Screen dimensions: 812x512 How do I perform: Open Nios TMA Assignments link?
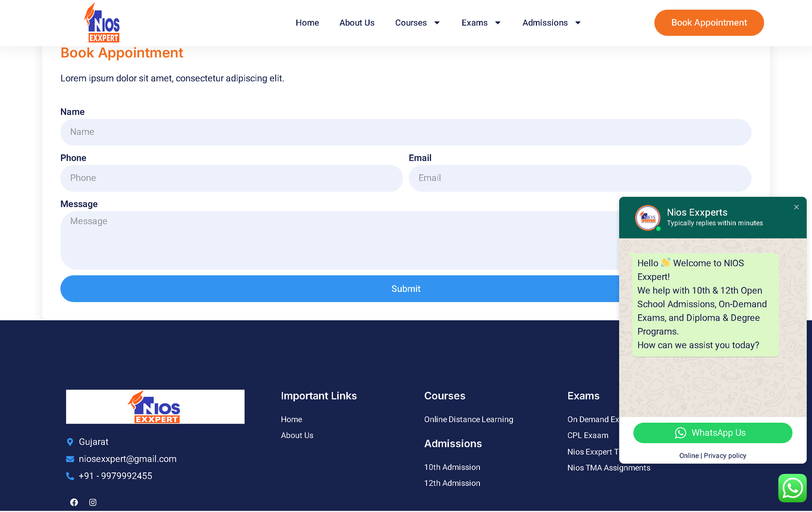[609, 468]
